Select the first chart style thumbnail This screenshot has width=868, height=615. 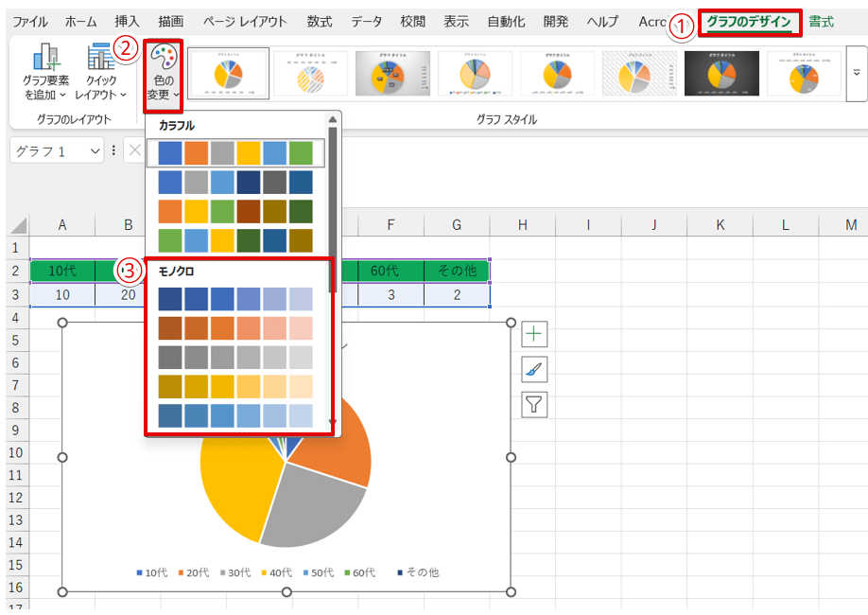click(x=228, y=74)
